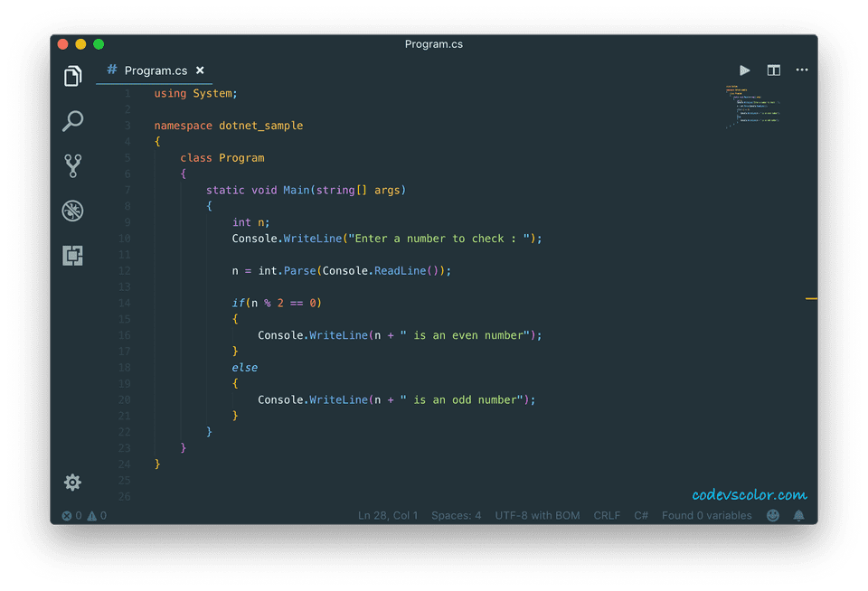Visit the codevscolor.com link
The image size is (868, 591).
(x=749, y=494)
